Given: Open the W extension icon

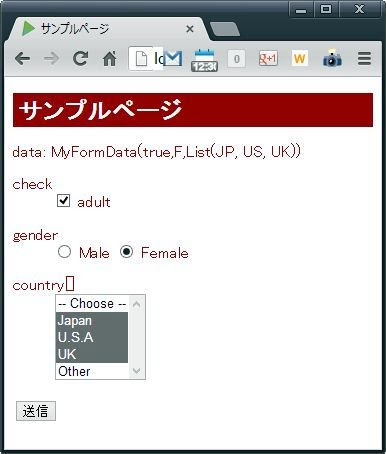Looking at the screenshot, I should 299,59.
